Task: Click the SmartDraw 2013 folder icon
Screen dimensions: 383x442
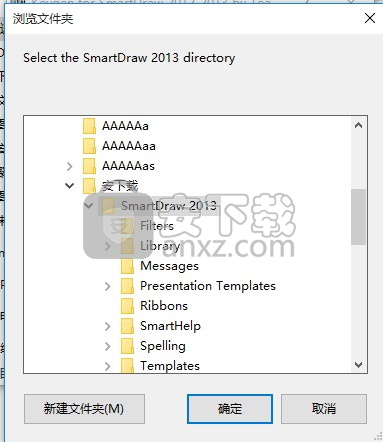Action: [108, 206]
